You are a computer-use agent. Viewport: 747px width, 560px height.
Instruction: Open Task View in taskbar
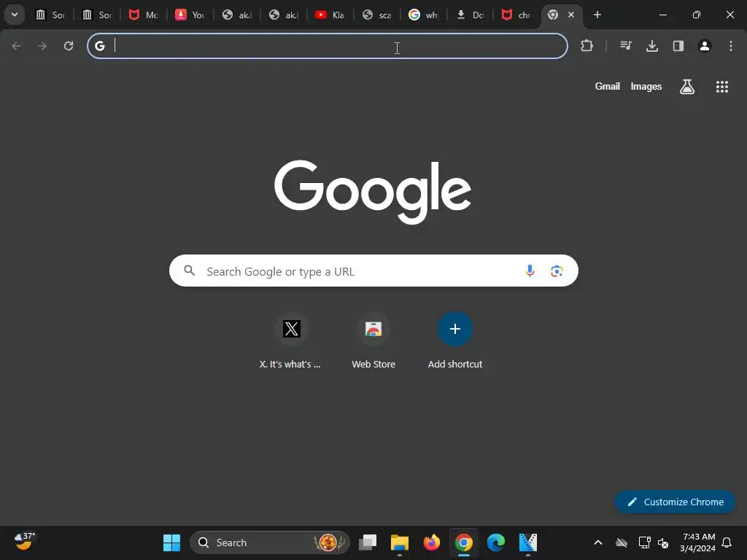(368, 542)
